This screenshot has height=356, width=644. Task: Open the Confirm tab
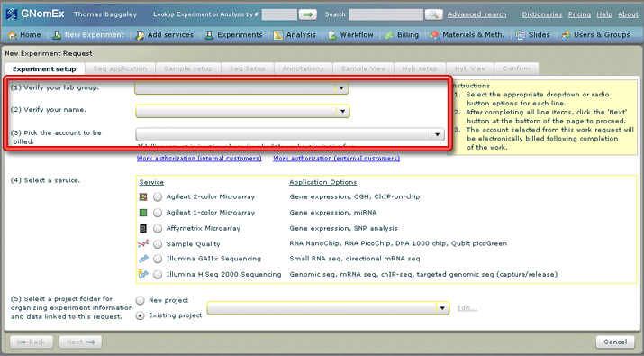(516, 68)
